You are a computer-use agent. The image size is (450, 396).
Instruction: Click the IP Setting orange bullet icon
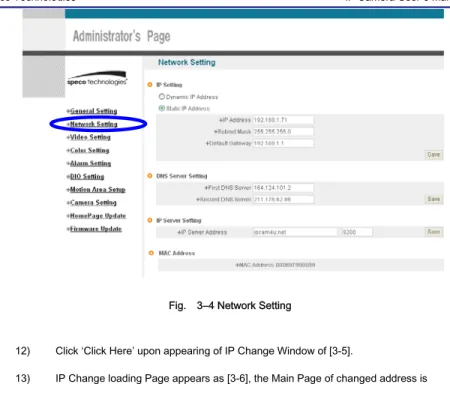tap(150, 85)
